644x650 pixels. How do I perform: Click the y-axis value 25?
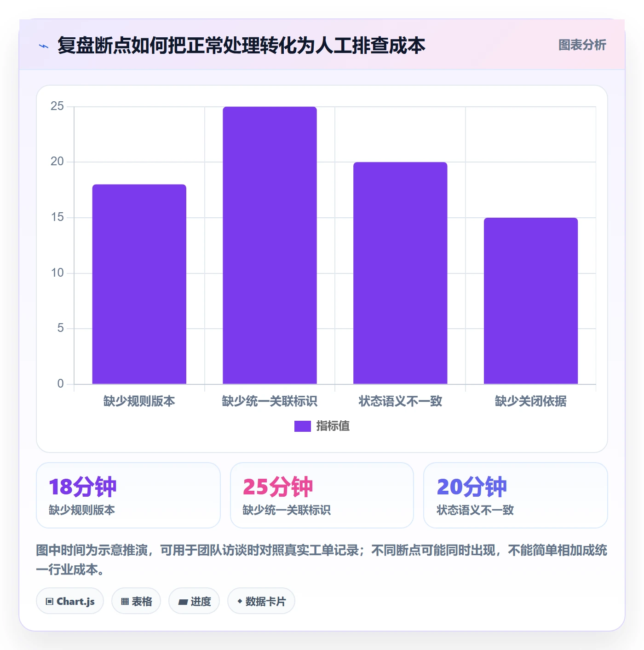pyautogui.click(x=57, y=106)
